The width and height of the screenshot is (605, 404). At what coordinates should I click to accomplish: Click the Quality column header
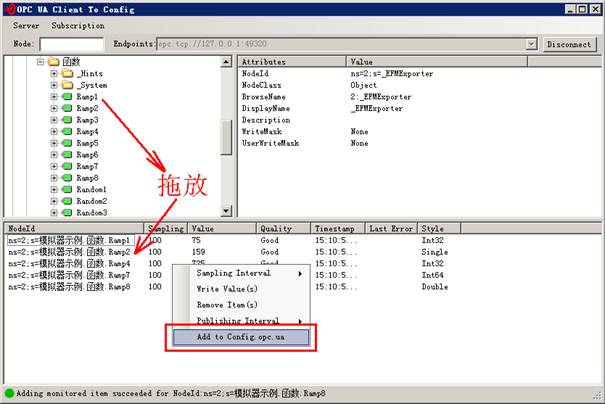click(x=276, y=229)
